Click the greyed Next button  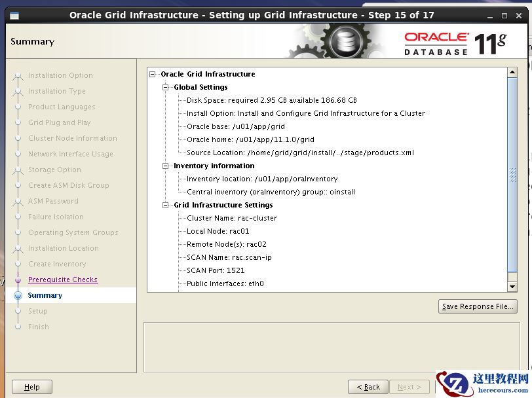pyautogui.click(x=409, y=387)
